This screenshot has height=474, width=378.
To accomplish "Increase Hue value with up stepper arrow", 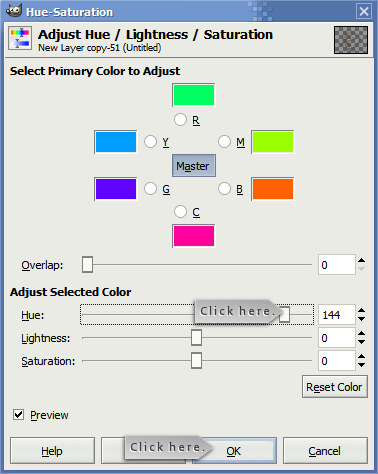I will click(x=361, y=311).
